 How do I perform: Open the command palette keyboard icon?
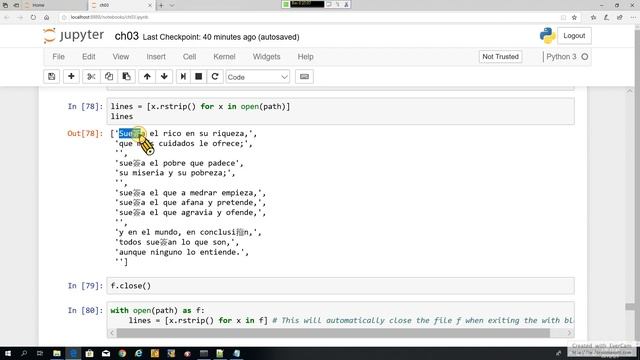pos(304,77)
